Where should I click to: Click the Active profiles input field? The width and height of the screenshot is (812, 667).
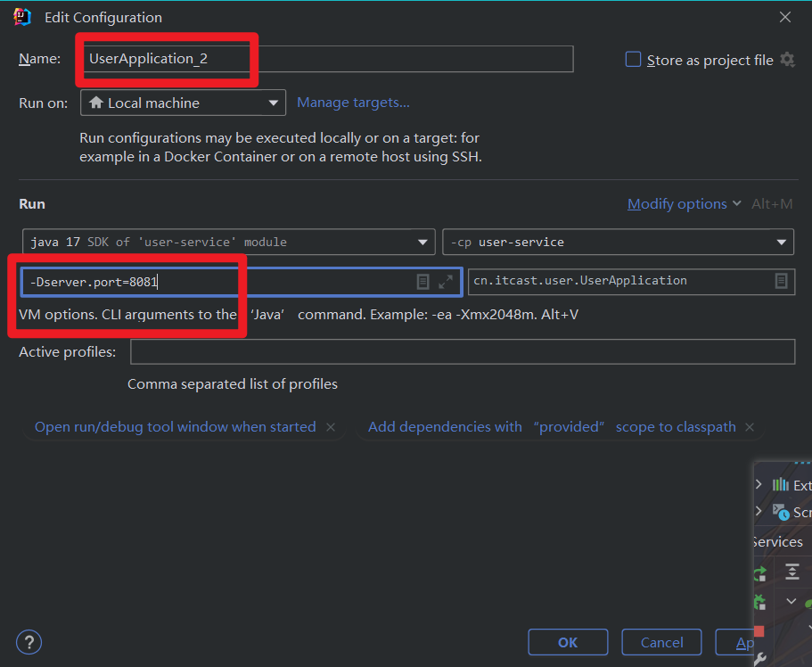[462, 352]
